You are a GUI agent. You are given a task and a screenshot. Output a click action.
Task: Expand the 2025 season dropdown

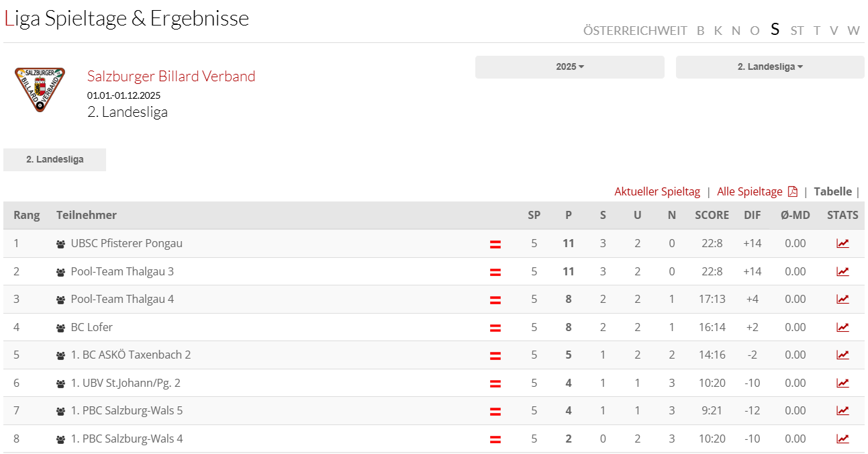point(570,67)
